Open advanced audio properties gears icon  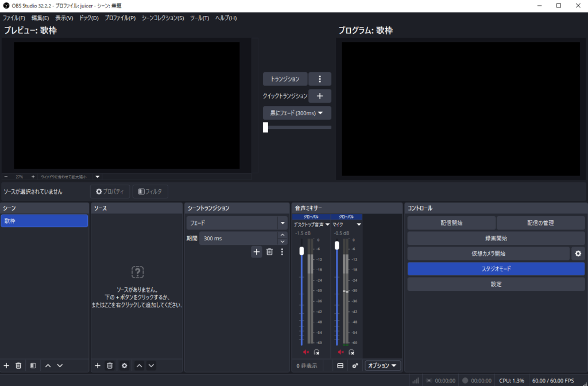(x=355, y=365)
